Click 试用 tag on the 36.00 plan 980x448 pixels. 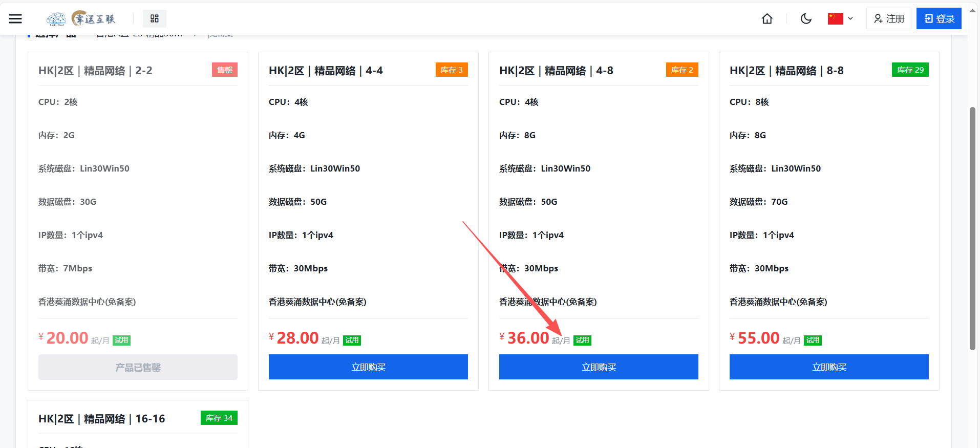pos(582,340)
